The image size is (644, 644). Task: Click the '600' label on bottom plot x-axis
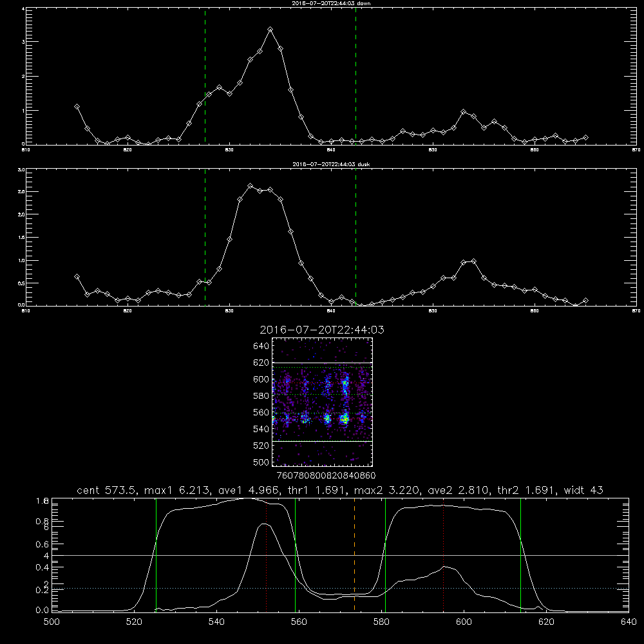coord(464,622)
